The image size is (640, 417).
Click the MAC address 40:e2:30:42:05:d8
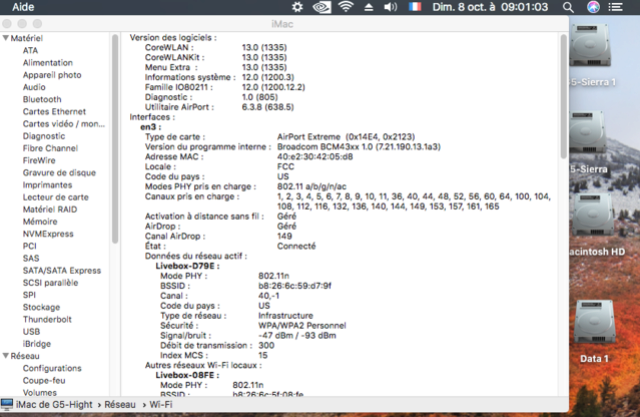coord(315,157)
